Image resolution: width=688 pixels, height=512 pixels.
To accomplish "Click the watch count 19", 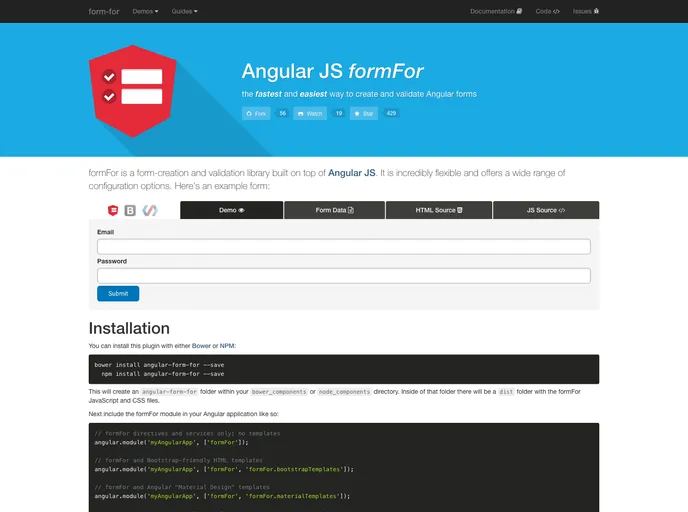I will coord(339,113).
